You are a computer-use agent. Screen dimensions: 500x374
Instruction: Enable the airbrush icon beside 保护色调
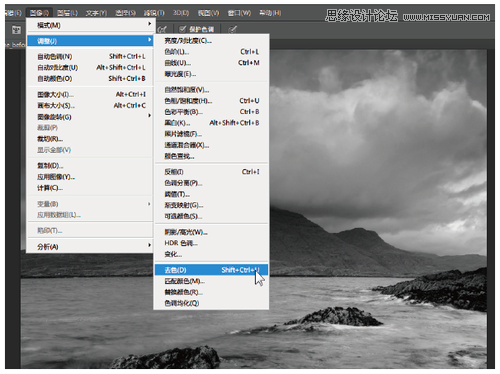(162, 29)
